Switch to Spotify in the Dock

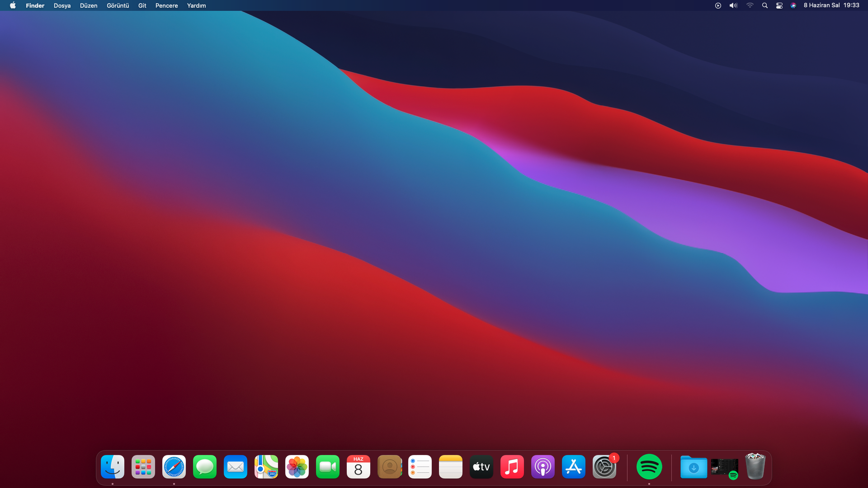pyautogui.click(x=649, y=467)
